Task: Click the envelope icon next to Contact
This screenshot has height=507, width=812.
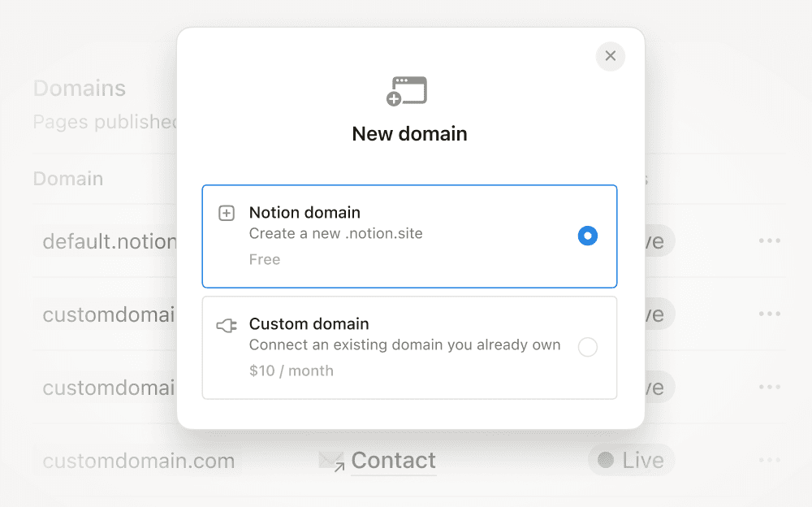Action: pos(331,461)
